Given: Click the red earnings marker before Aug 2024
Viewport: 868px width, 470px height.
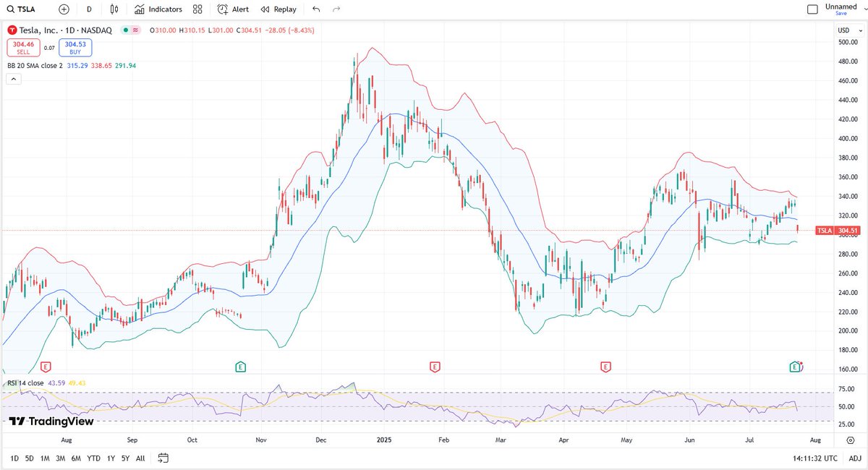Looking at the screenshot, I should click(46, 367).
